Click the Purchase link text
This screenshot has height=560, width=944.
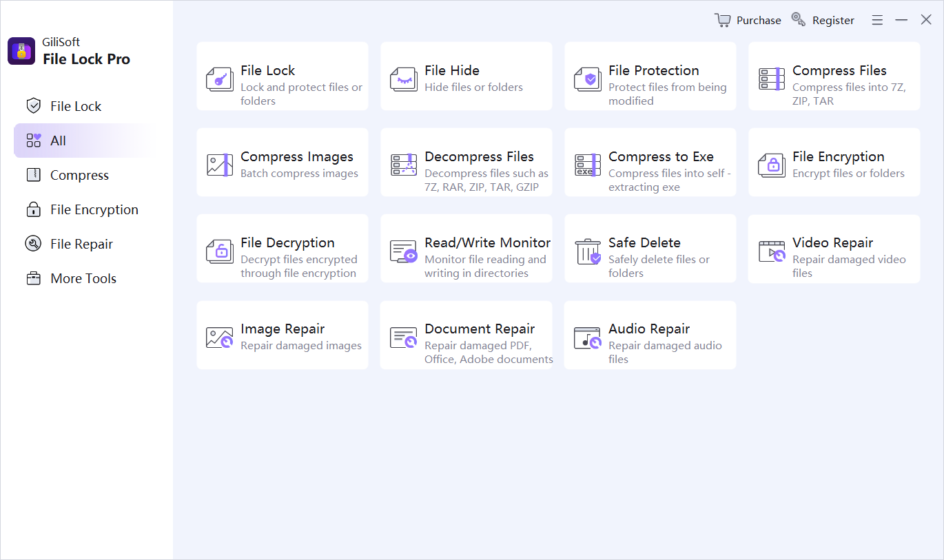pos(759,21)
